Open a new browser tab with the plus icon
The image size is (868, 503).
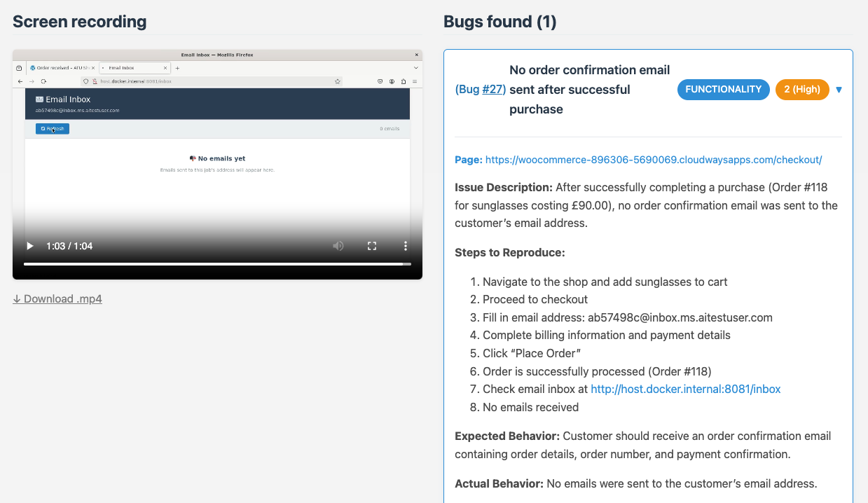pos(177,68)
